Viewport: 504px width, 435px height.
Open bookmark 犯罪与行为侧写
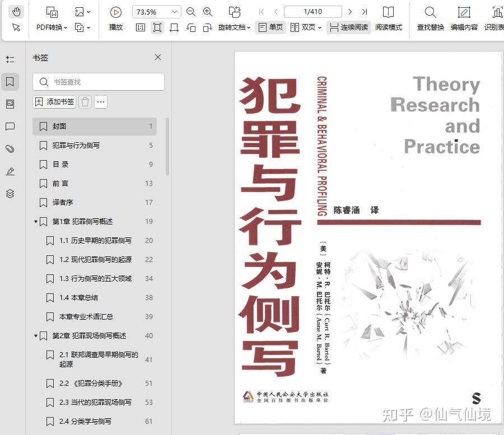[95, 145]
